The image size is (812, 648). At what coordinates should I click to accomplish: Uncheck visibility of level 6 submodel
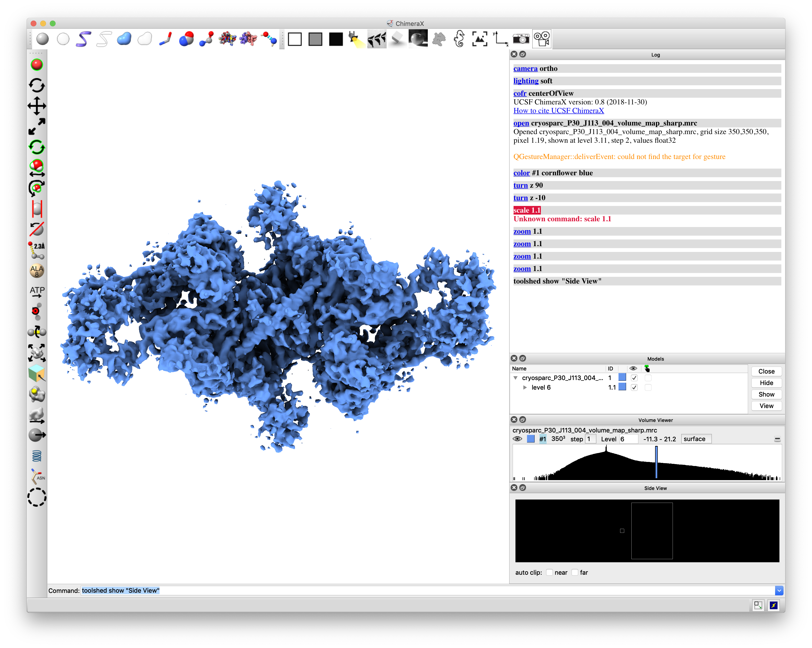[x=634, y=387]
